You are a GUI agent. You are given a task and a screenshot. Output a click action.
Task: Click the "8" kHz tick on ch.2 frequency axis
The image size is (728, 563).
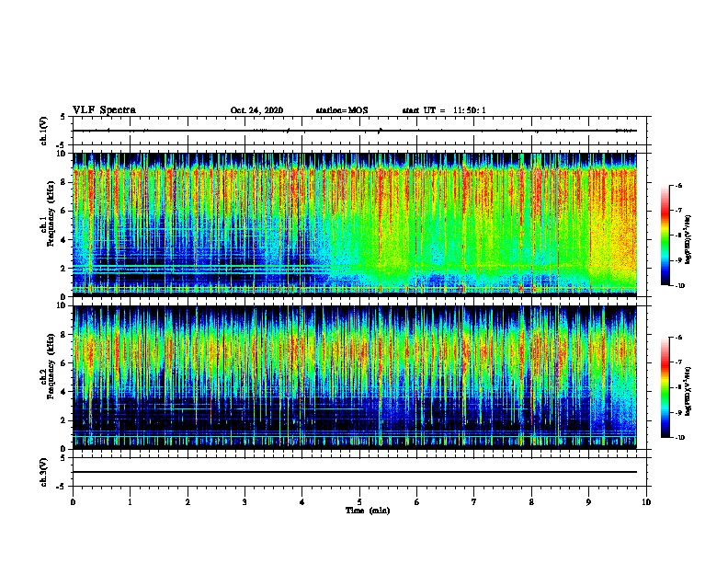pyautogui.click(x=63, y=335)
